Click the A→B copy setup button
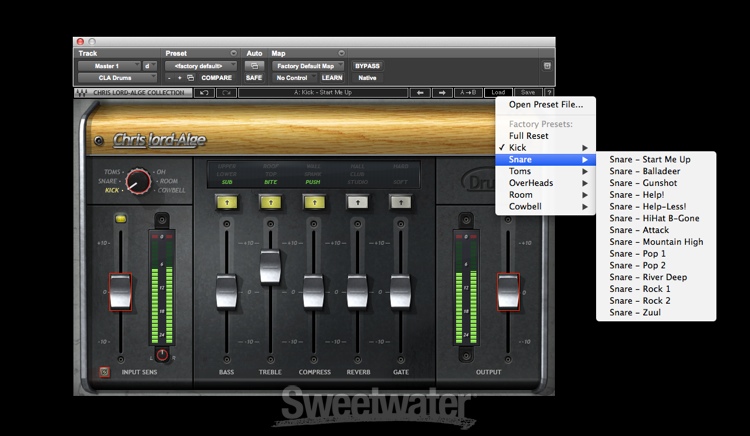Viewport: 750px width, 436px height. (468, 93)
